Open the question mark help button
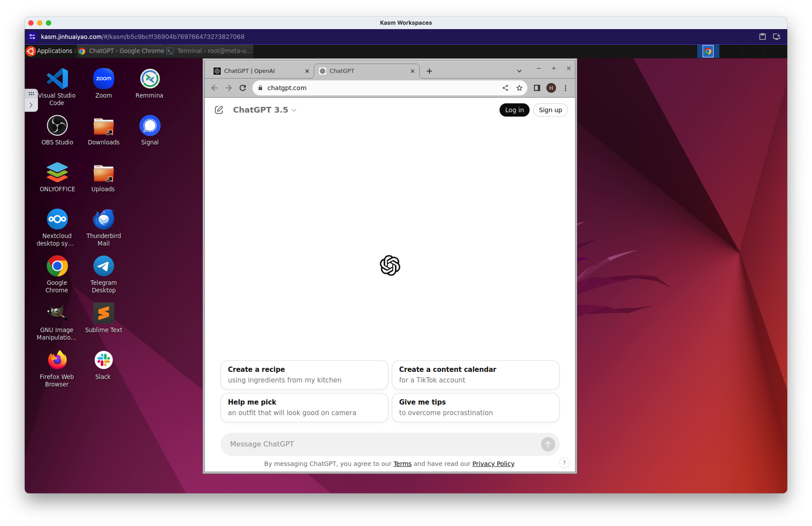This screenshot has height=526, width=812. pos(564,463)
